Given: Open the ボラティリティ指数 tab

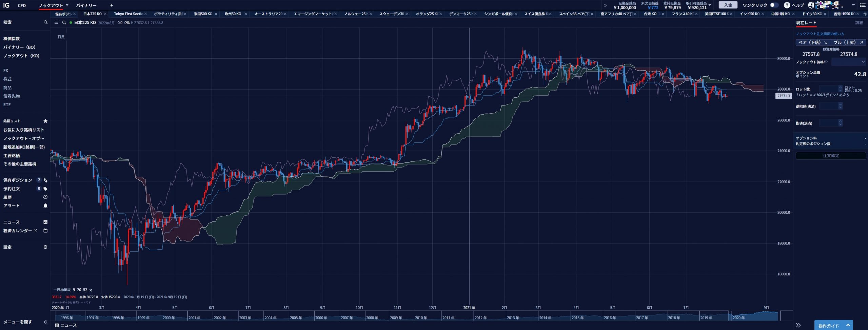Looking at the screenshot, I should coord(169,14).
